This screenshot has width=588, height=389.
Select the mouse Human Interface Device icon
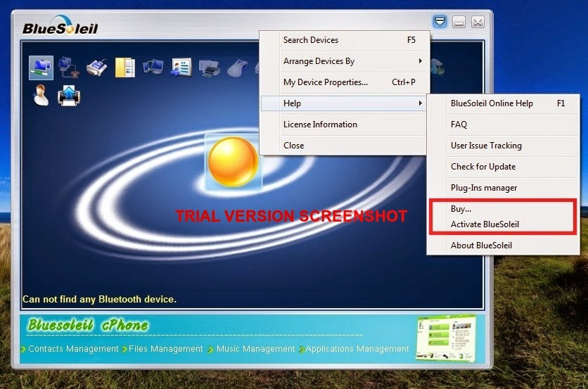click(237, 68)
